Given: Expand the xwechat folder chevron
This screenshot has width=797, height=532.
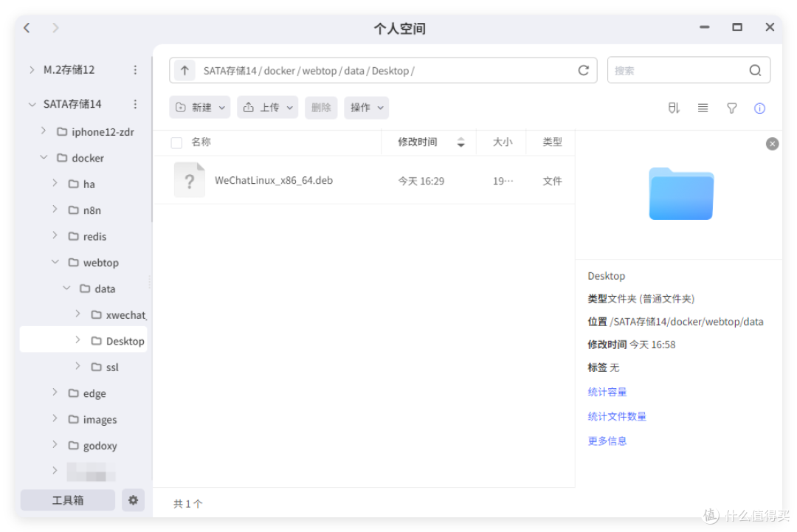Looking at the screenshot, I should [x=77, y=314].
